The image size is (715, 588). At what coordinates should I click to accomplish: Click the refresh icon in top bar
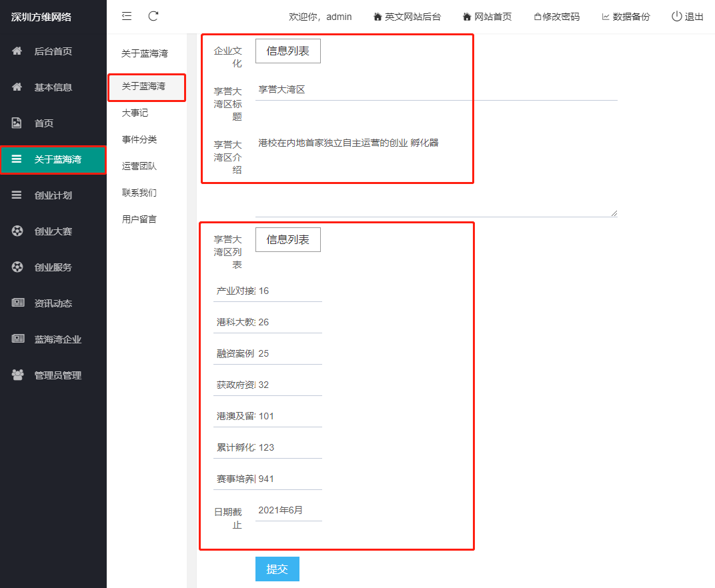[x=153, y=16]
